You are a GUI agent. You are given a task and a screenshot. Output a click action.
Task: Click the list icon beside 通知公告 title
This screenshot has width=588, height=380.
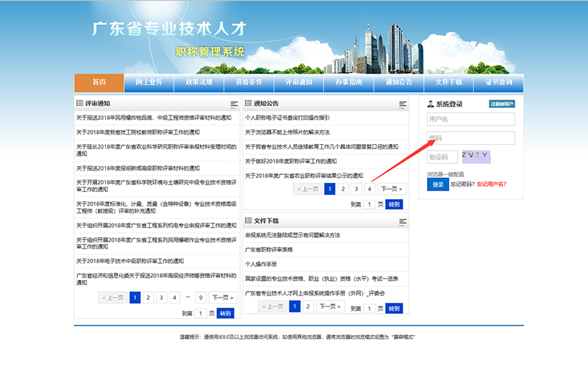click(x=248, y=104)
